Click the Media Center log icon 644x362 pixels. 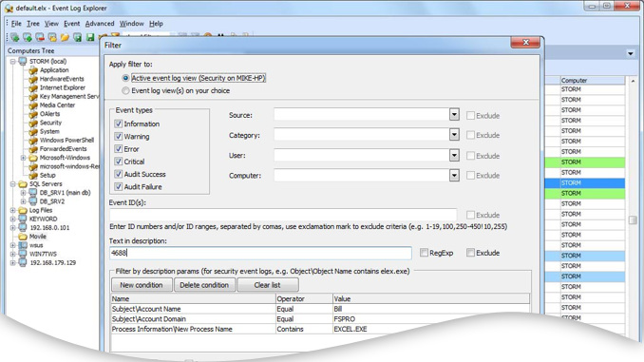coord(33,105)
